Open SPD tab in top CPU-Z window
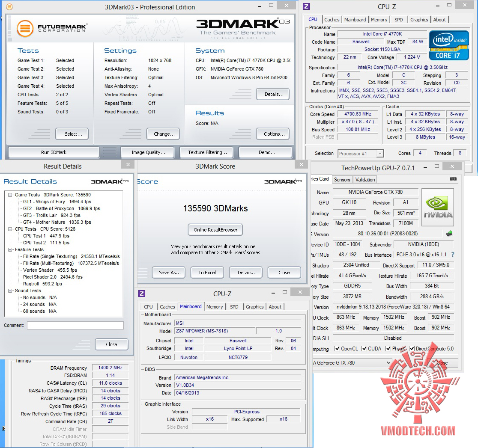The height and width of the screenshot is (448, 478). click(x=398, y=20)
